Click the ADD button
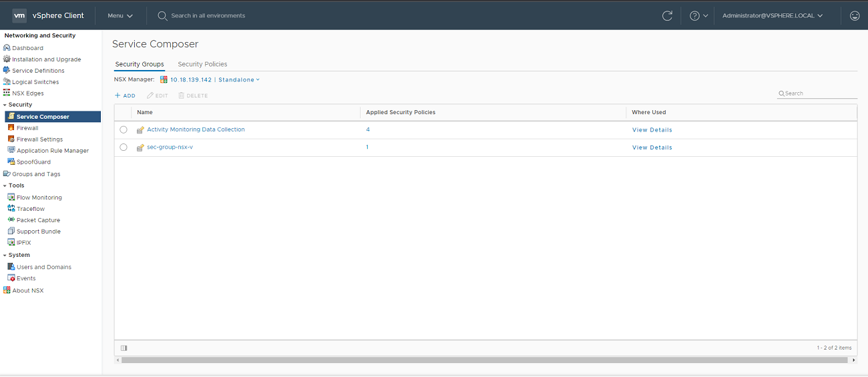Image resolution: width=868 pixels, height=377 pixels. [125, 96]
